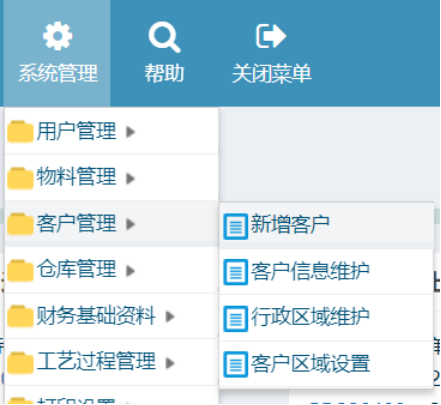Click the document icon beside 新增客户
The image size is (441, 405).
point(236,227)
